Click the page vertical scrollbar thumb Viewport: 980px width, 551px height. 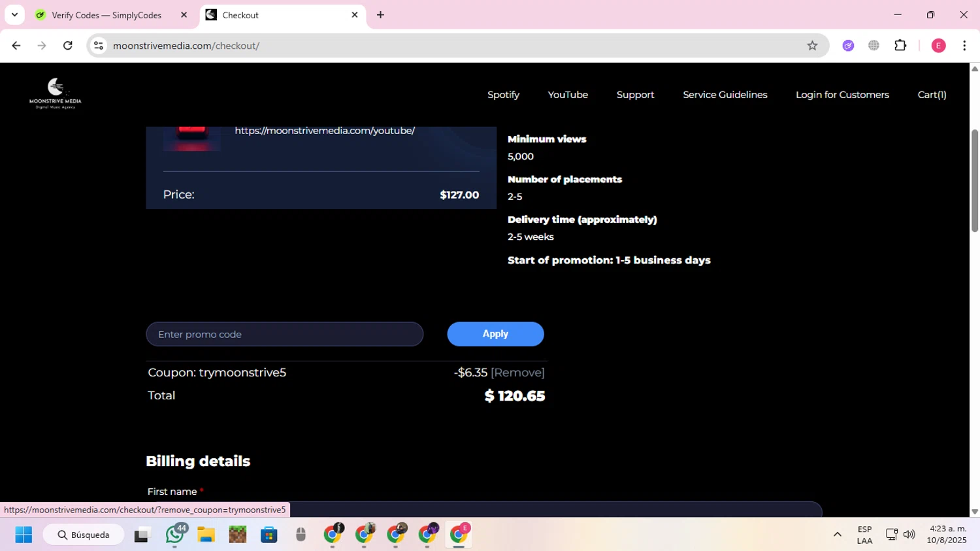[x=975, y=180]
